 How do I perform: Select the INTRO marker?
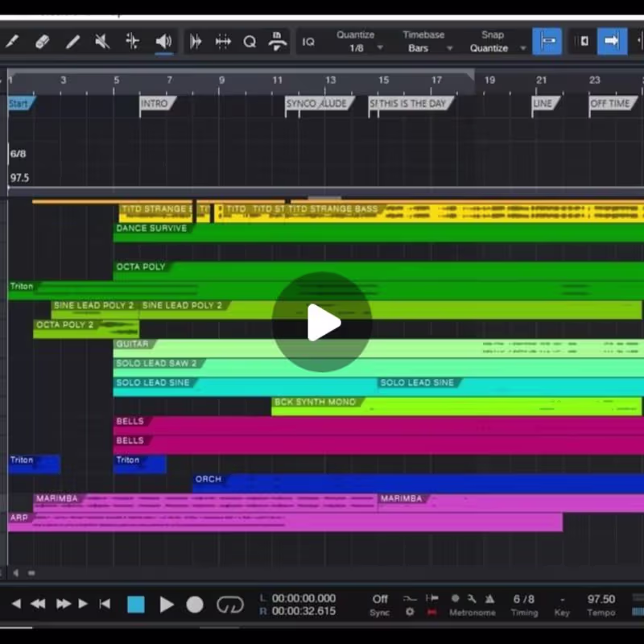(157, 104)
